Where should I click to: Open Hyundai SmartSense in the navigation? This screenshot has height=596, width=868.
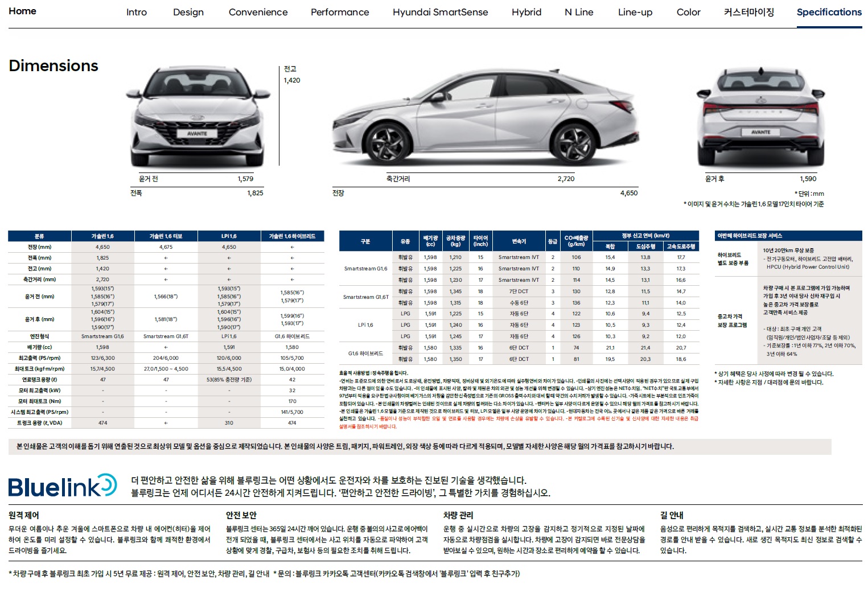click(441, 12)
